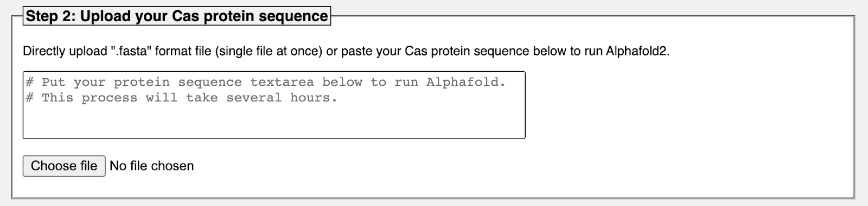The width and height of the screenshot is (868, 206).
Task: Click the word 'Alphafold.' in placeholder text
Action: 465,82
